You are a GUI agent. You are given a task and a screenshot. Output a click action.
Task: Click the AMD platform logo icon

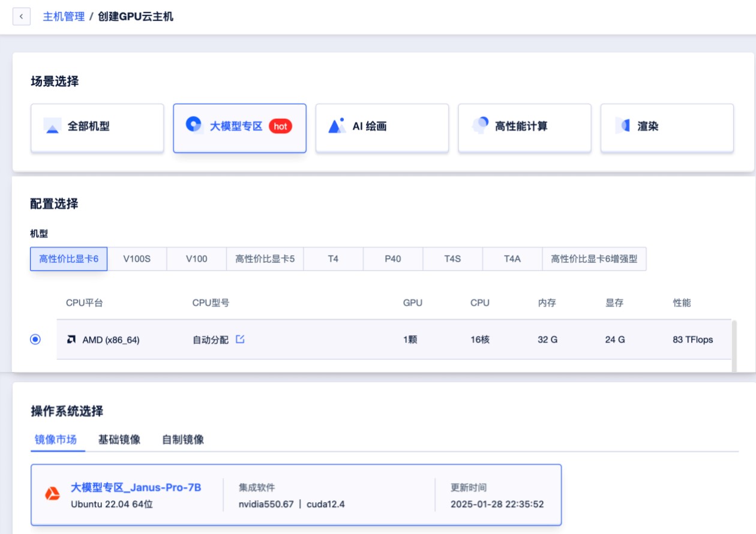pos(71,340)
